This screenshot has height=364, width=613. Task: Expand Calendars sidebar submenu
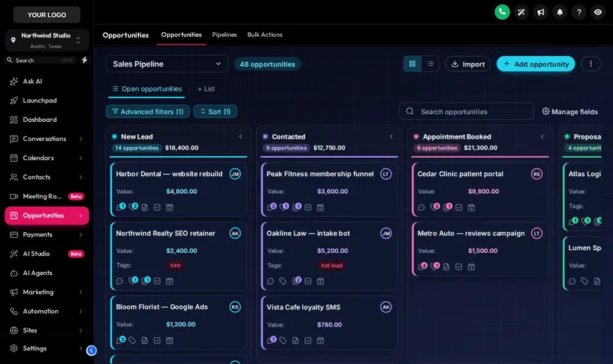click(81, 158)
